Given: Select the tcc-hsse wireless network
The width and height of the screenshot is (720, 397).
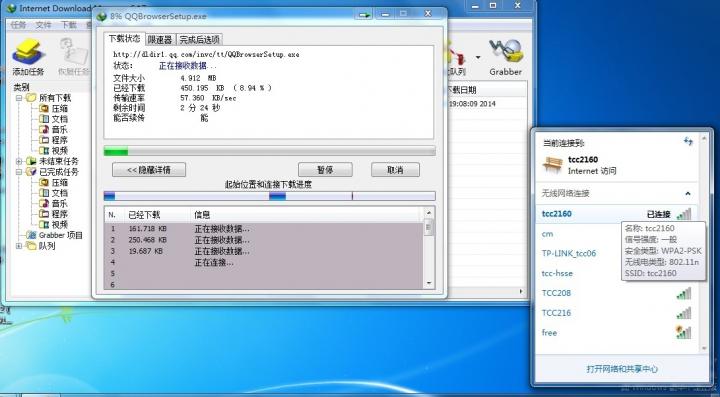Looking at the screenshot, I should coord(557,273).
